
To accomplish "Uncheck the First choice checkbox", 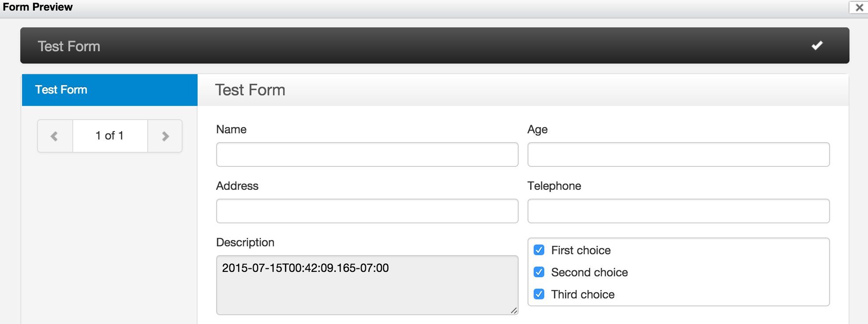I will pos(539,250).
